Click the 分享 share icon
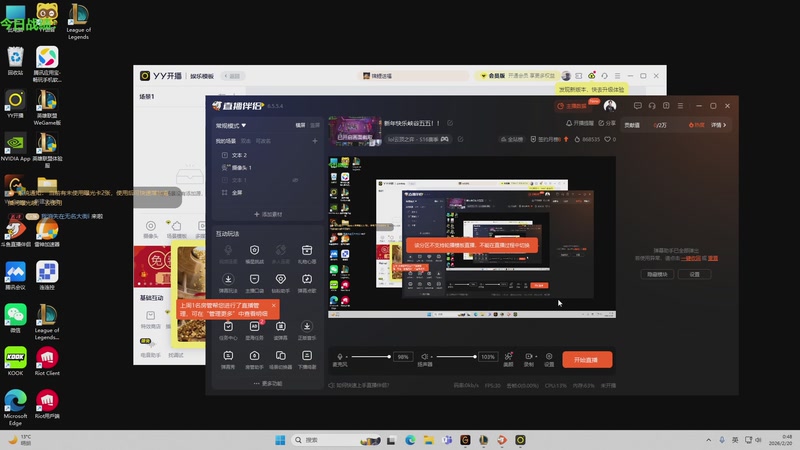Image resolution: width=800 pixels, height=450 pixels. point(607,123)
